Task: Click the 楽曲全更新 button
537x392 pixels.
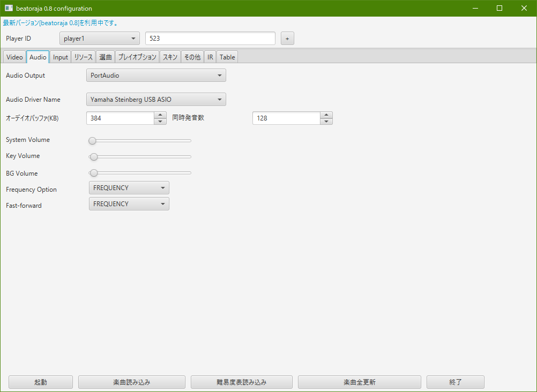Action: point(360,382)
